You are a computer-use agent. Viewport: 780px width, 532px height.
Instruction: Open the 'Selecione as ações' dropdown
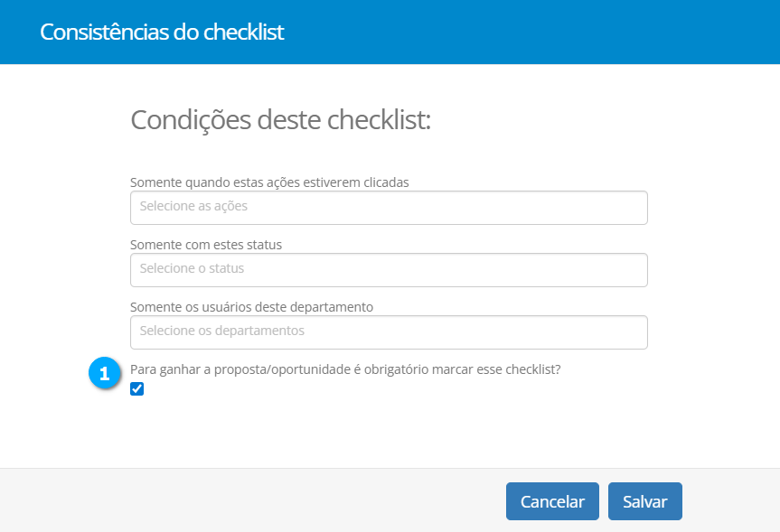point(389,207)
